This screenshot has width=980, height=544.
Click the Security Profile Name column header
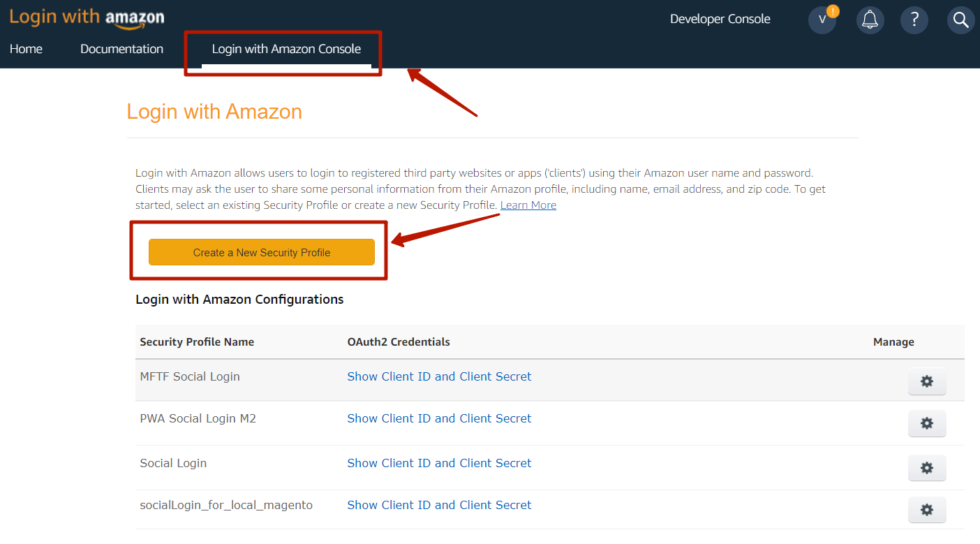pyautogui.click(x=197, y=342)
